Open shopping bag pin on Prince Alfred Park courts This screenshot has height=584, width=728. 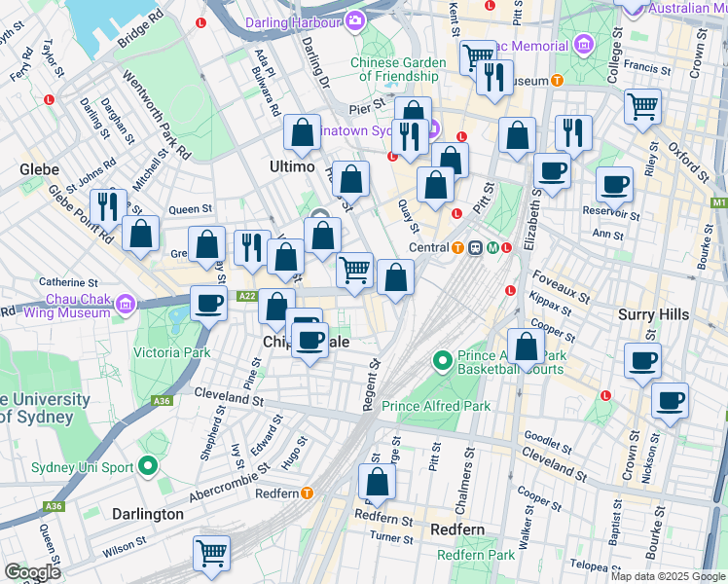tap(526, 347)
